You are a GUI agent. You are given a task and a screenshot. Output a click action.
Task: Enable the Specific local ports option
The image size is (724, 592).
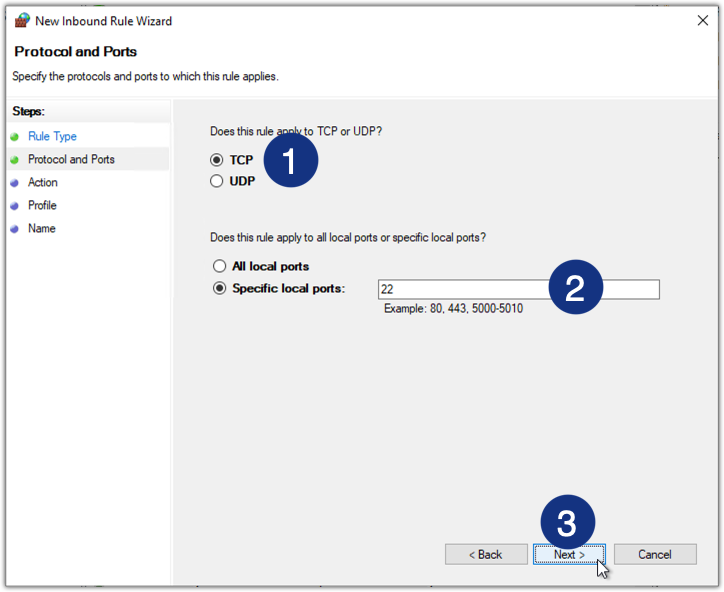[219, 289]
